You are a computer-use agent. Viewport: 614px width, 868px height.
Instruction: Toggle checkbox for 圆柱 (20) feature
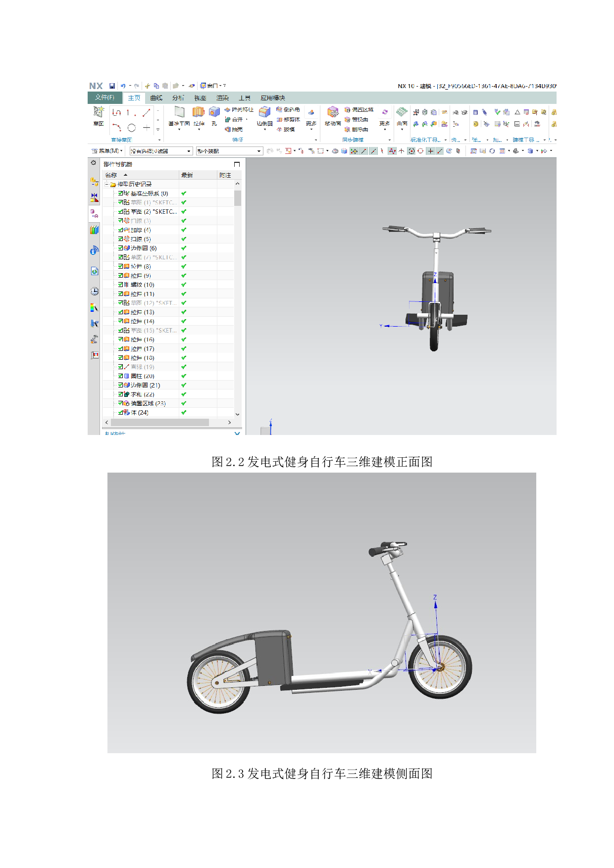click(x=120, y=376)
